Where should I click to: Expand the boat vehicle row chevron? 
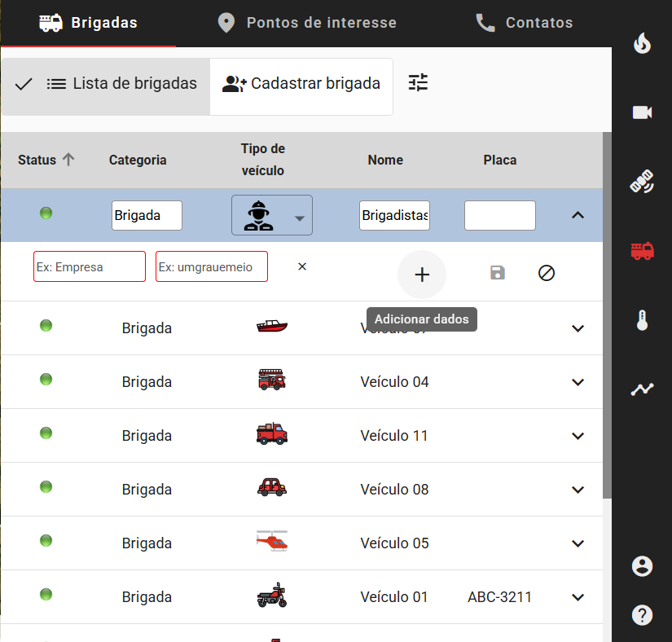[x=578, y=328]
